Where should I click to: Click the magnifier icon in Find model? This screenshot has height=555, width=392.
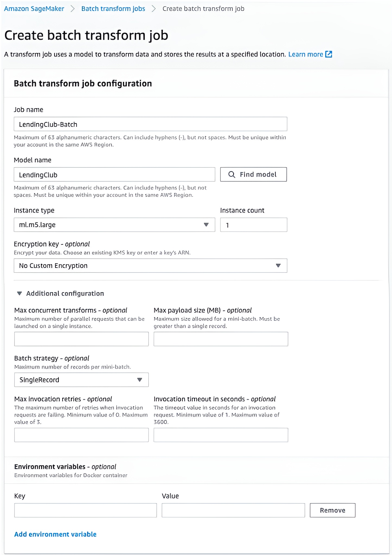click(232, 175)
